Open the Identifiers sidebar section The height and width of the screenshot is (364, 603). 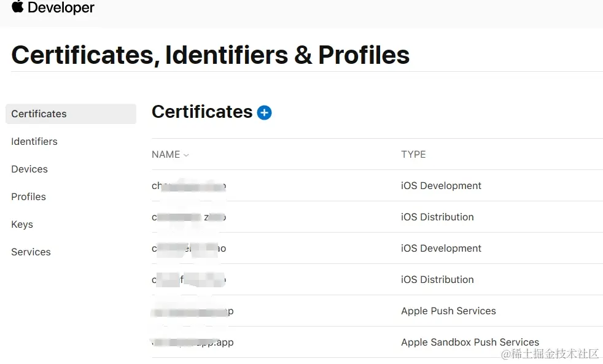[x=34, y=141]
